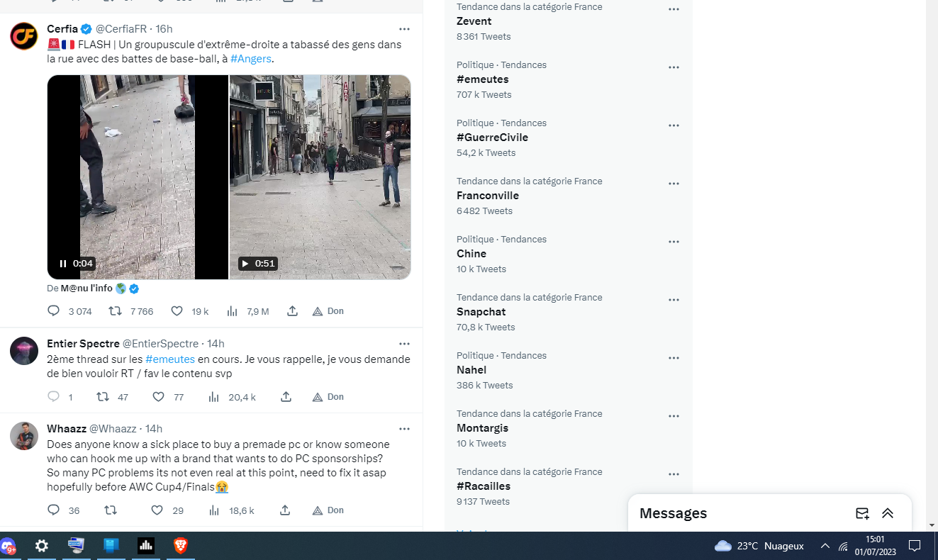The image size is (938, 560).
Task: Open the @CerfiaFR handle
Action: [121, 29]
